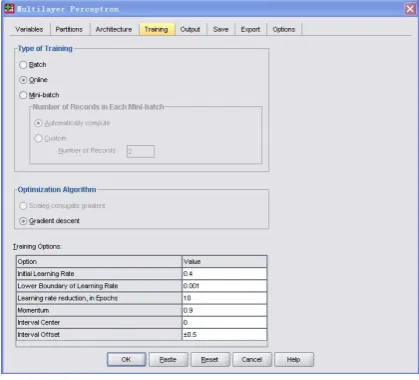Choose Automatically compute radio option
Image resolution: width=419 pixels, height=380 pixels.
pyautogui.click(x=72, y=123)
